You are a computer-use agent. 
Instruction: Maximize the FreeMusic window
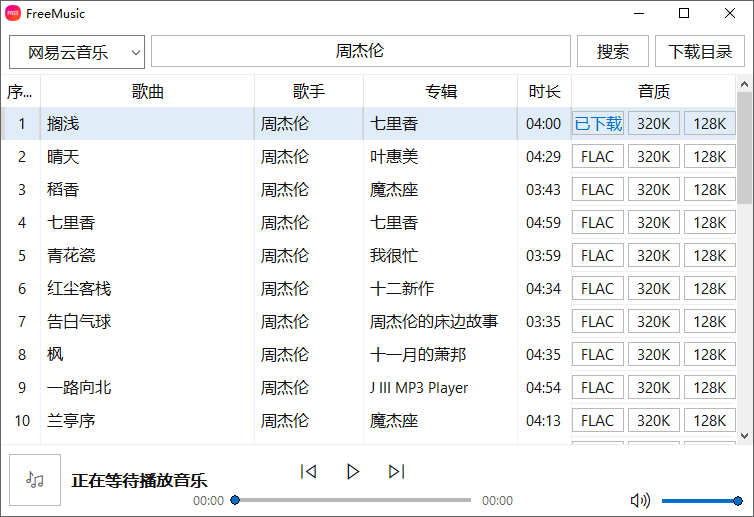pos(684,13)
